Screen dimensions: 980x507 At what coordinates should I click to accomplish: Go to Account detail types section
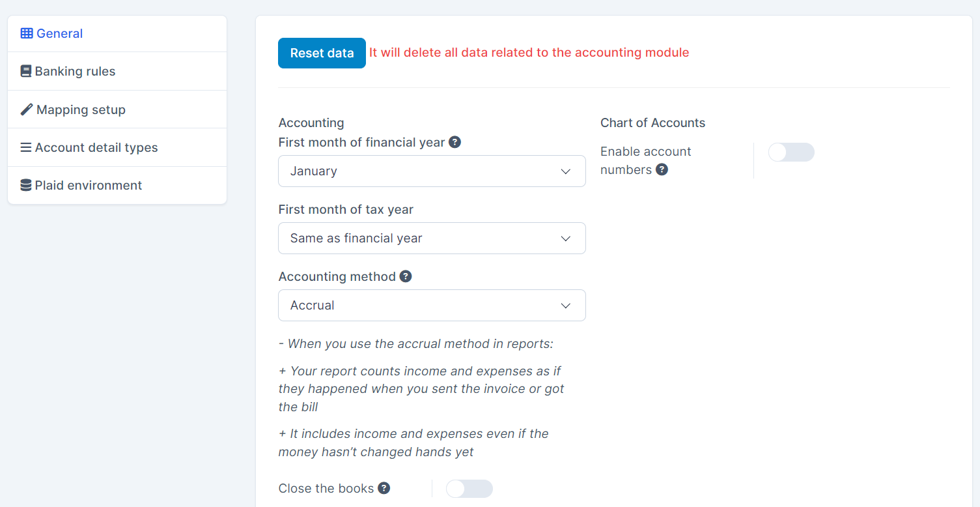[x=96, y=148]
